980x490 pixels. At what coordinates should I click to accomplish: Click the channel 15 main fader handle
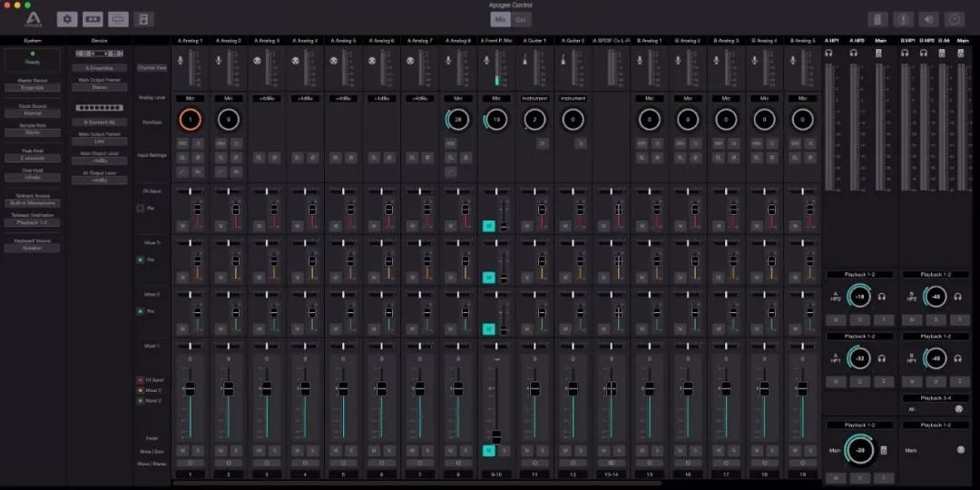pos(649,388)
